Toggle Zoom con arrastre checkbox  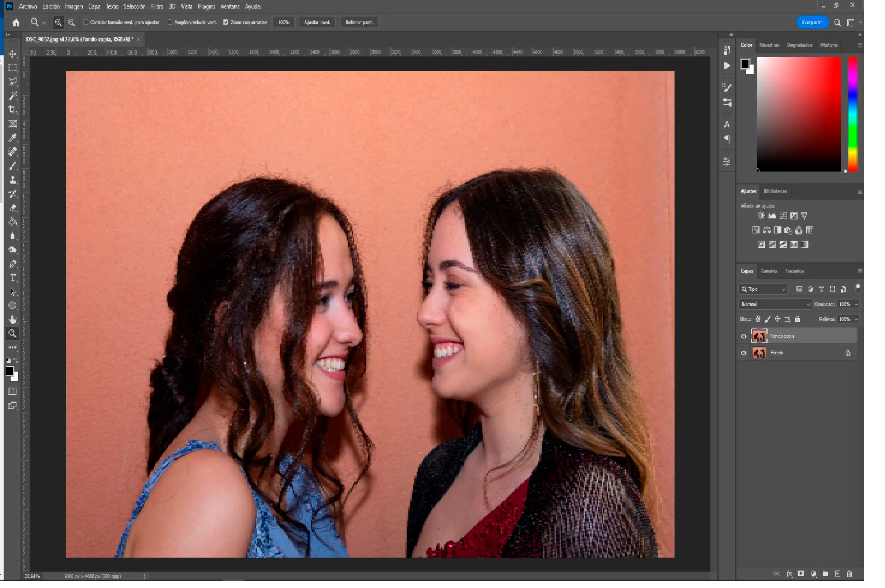226,23
